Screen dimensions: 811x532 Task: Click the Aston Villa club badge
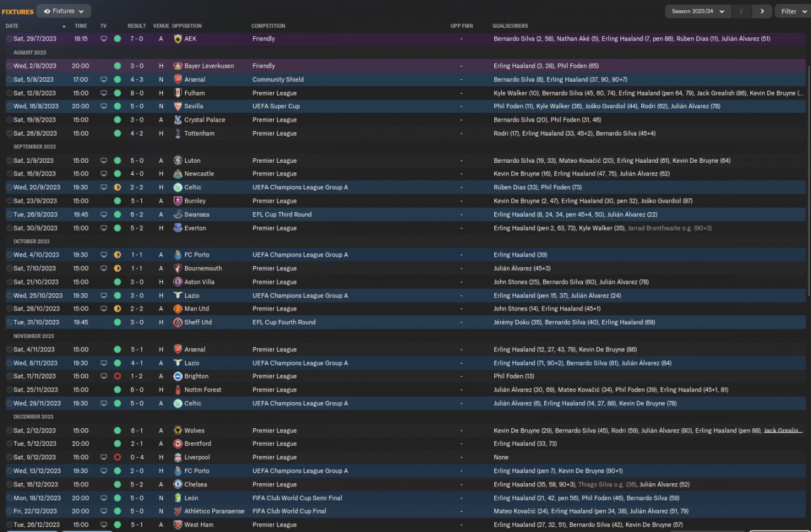click(x=177, y=282)
